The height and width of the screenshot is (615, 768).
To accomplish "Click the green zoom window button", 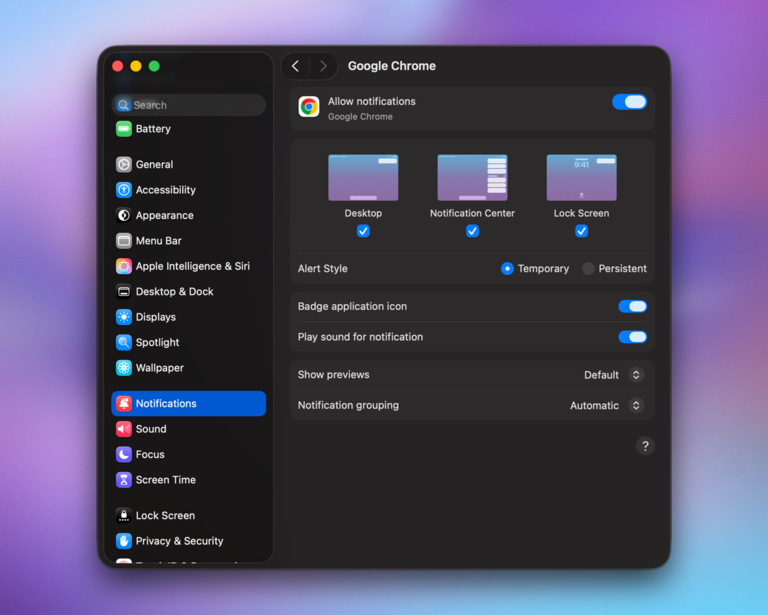I will (x=154, y=66).
